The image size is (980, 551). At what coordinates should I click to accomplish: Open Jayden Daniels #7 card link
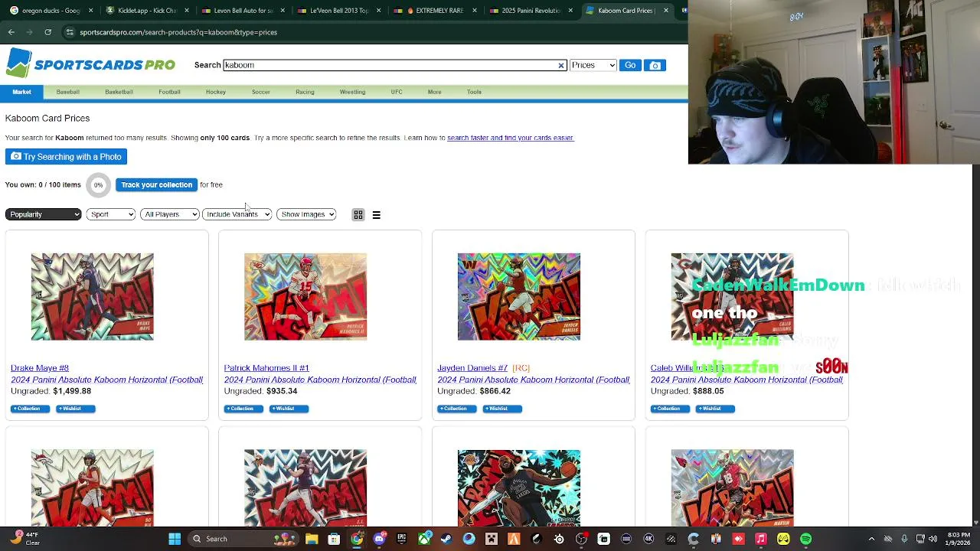pyautogui.click(x=472, y=368)
